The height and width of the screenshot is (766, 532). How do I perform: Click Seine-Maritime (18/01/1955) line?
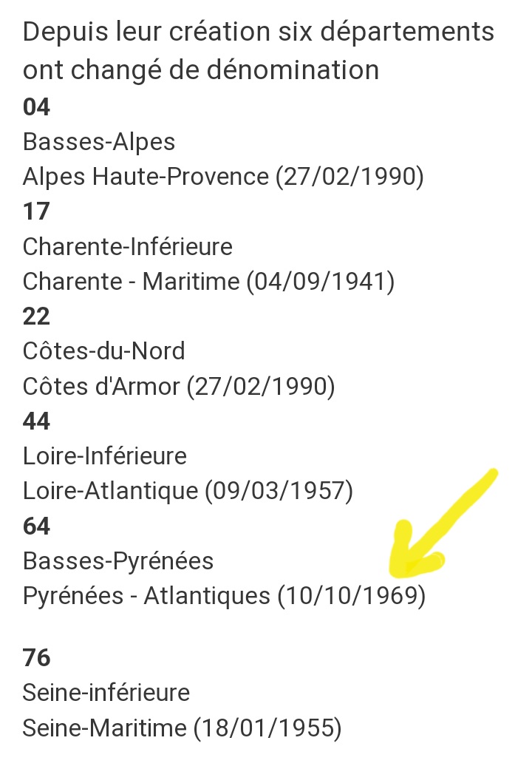pyautogui.click(x=182, y=728)
